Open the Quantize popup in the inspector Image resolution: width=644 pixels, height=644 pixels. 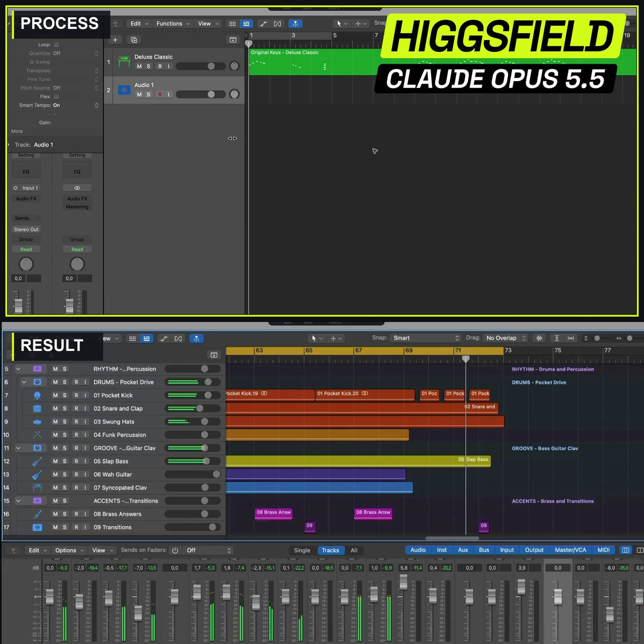coord(76,53)
